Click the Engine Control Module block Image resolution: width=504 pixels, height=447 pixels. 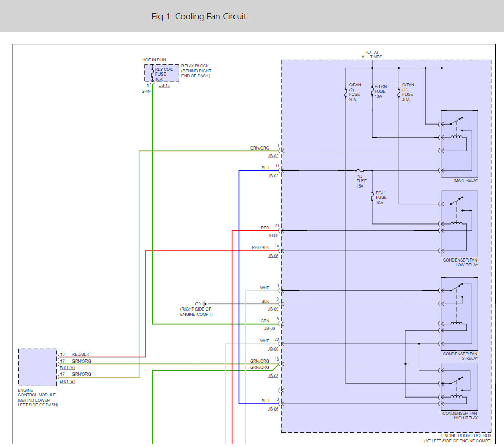click(x=38, y=367)
